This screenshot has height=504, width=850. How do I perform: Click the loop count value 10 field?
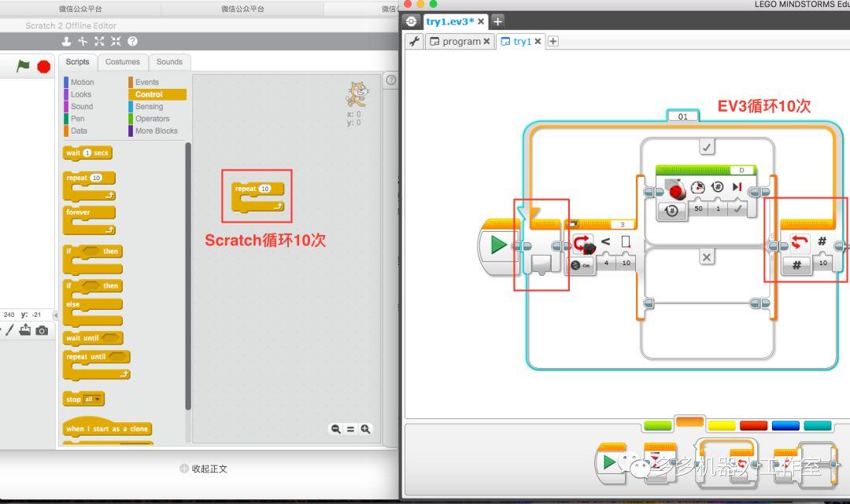(x=823, y=263)
